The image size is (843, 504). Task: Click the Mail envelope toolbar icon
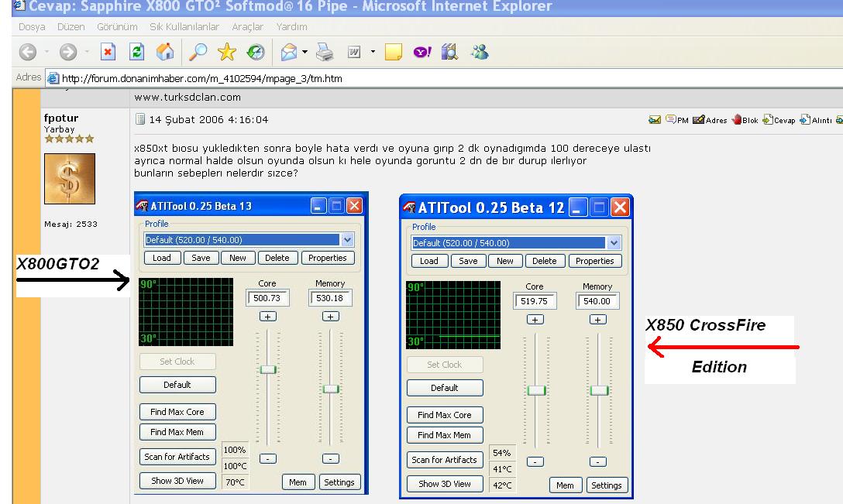point(289,52)
